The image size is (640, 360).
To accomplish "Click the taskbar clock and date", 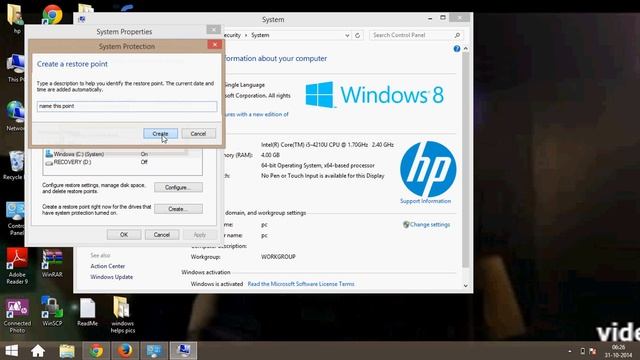I will coord(618,351).
